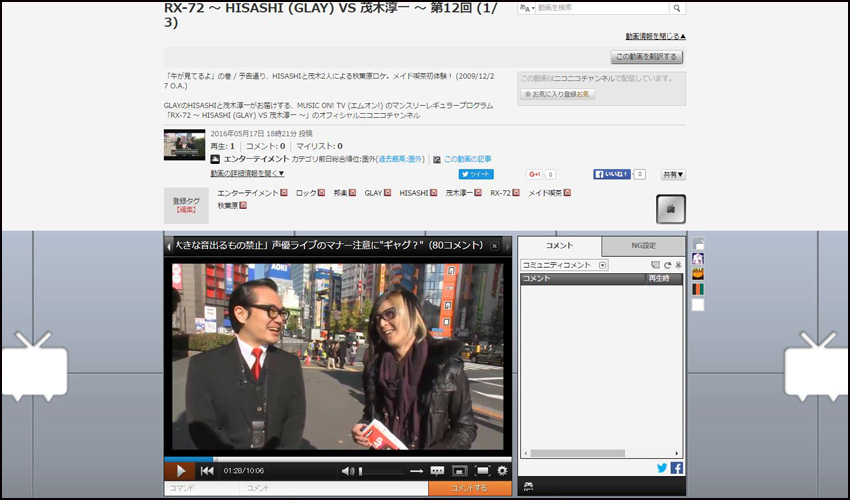Screen dimensions: 850x500
Task: Click orange flame avatar icon in side strip
Action: pyautogui.click(x=698, y=274)
